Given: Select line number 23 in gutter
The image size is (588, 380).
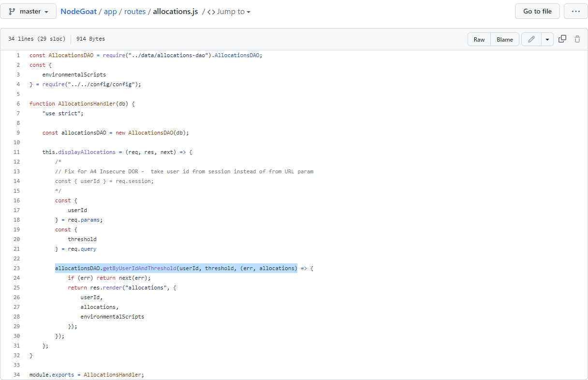Looking at the screenshot, I should coord(17,268).
